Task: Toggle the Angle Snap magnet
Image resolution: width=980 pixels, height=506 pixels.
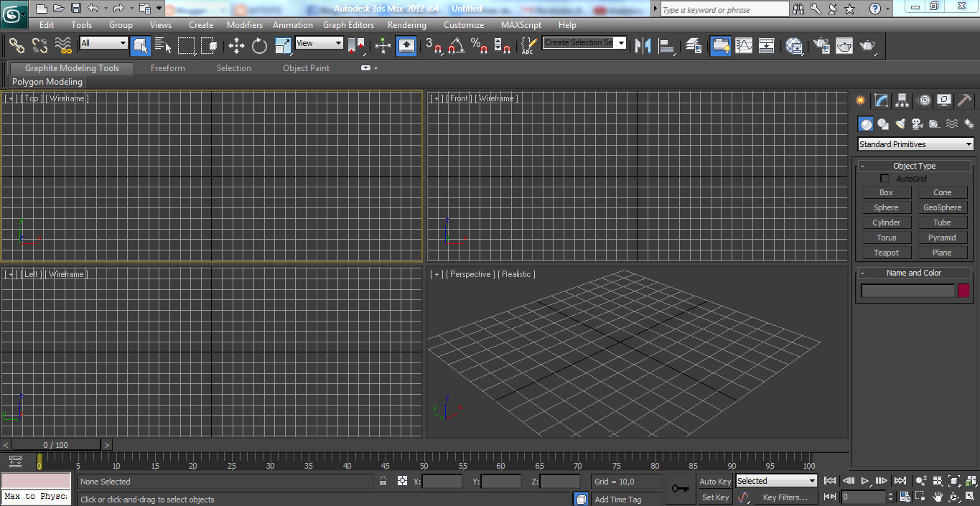Action: [454, 45]
